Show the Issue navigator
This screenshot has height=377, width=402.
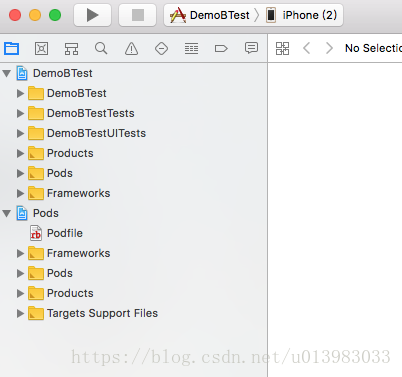pos(131,48)
